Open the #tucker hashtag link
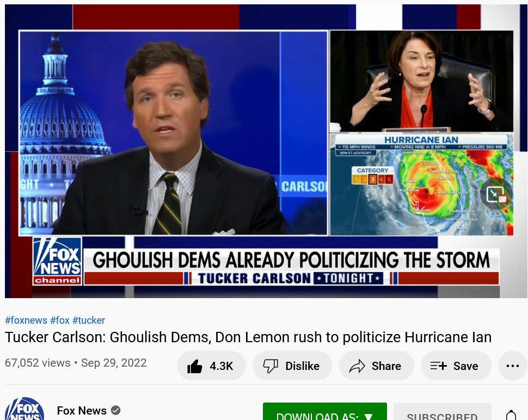Viewport: 528px width, 420px height. click(x=89, y=320)
